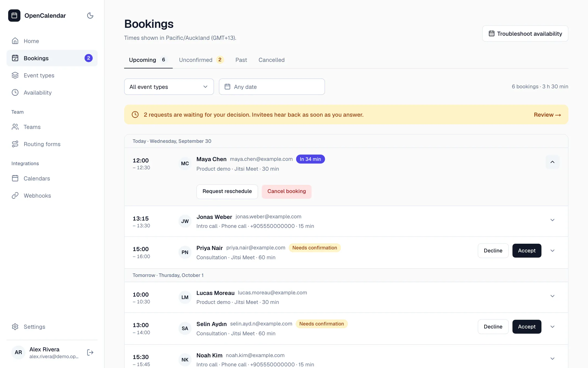Click the Webhooks link icon
This screenshot has width=588, height=368.
pos(15,195)
